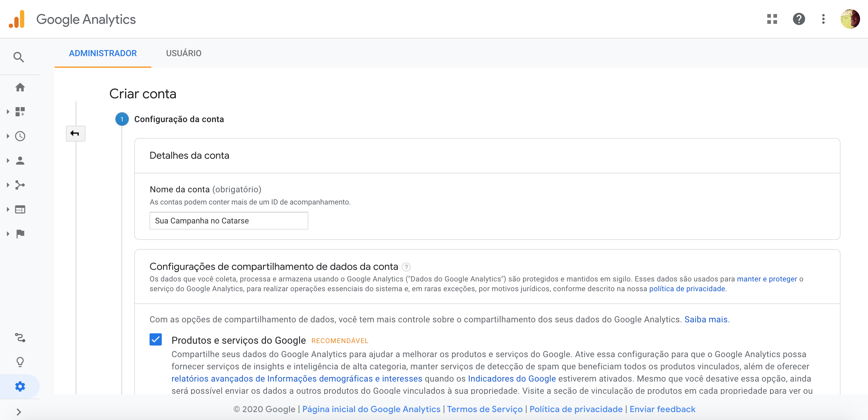Expand the Audience section arrow
Screen dimensions: 868x420
[x=8, y=161]
